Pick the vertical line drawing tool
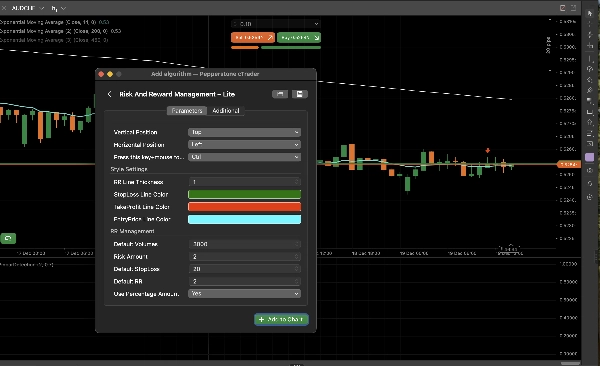Image resolution: width=600 pixels, height=366 pixels. [590, 59]
